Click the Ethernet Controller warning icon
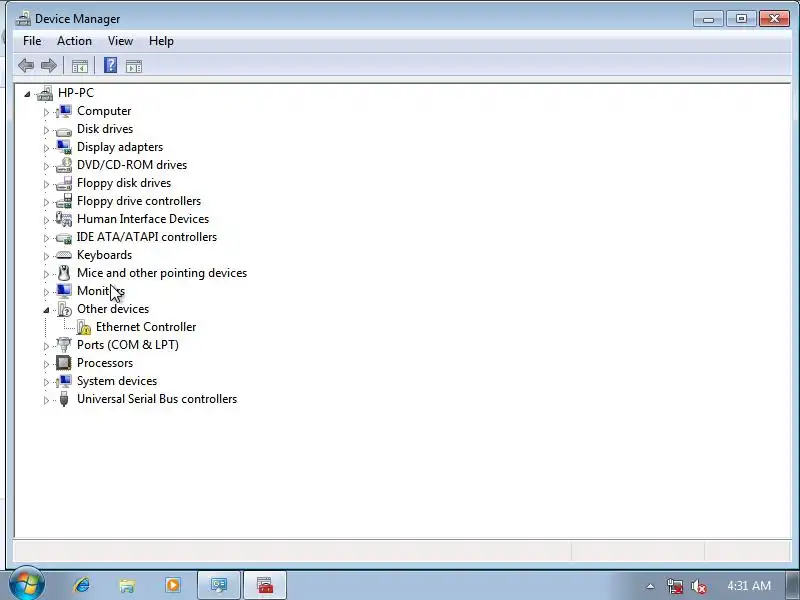800x600 pixels. point(84,327)
